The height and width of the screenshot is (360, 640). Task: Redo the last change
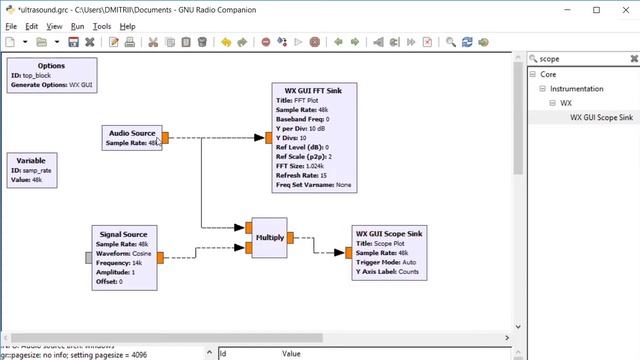click(242, 42)
